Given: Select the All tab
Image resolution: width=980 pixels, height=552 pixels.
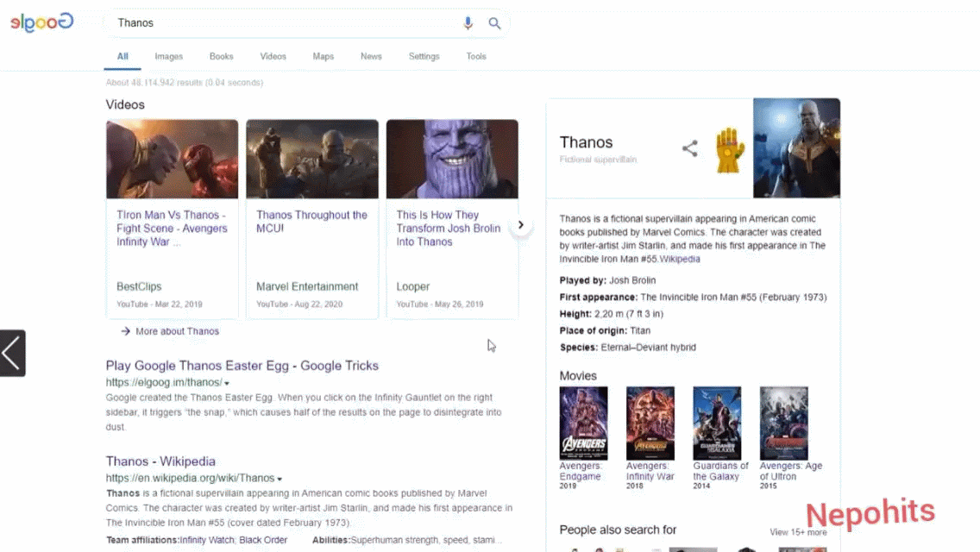Looking at the screenshot, I should (122, 56).
